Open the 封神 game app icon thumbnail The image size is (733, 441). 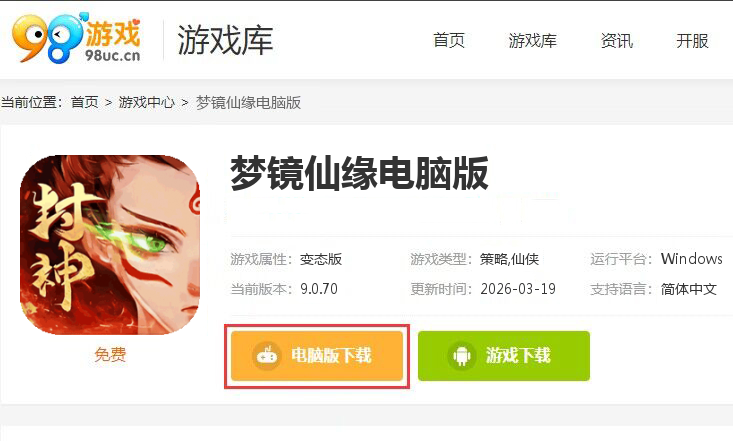(x=110, y=245)
